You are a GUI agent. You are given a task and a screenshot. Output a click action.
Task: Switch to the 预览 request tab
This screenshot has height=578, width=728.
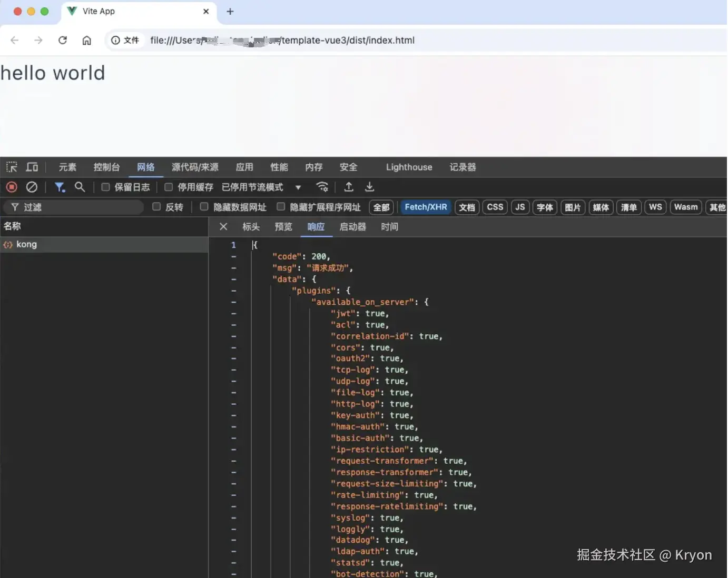tap(283, 226)
